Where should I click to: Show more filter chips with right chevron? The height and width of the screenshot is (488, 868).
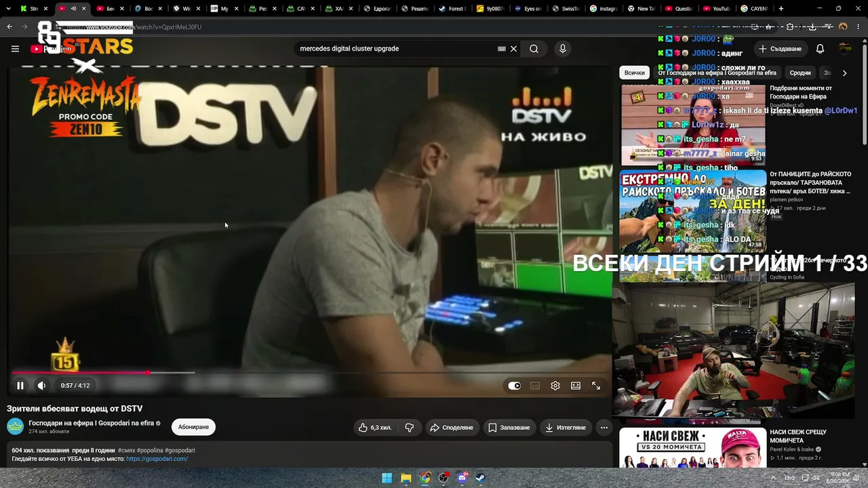pyautogui.click(x=844, y=73)
